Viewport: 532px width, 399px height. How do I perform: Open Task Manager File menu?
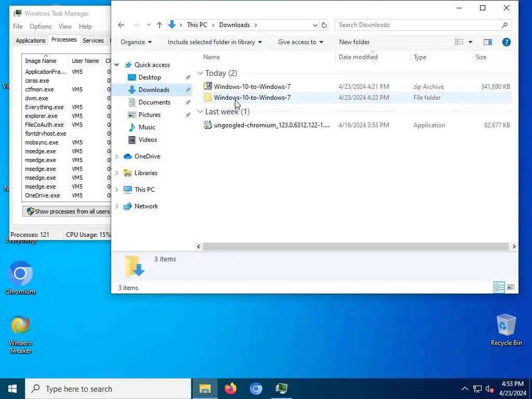click(18, 26)
